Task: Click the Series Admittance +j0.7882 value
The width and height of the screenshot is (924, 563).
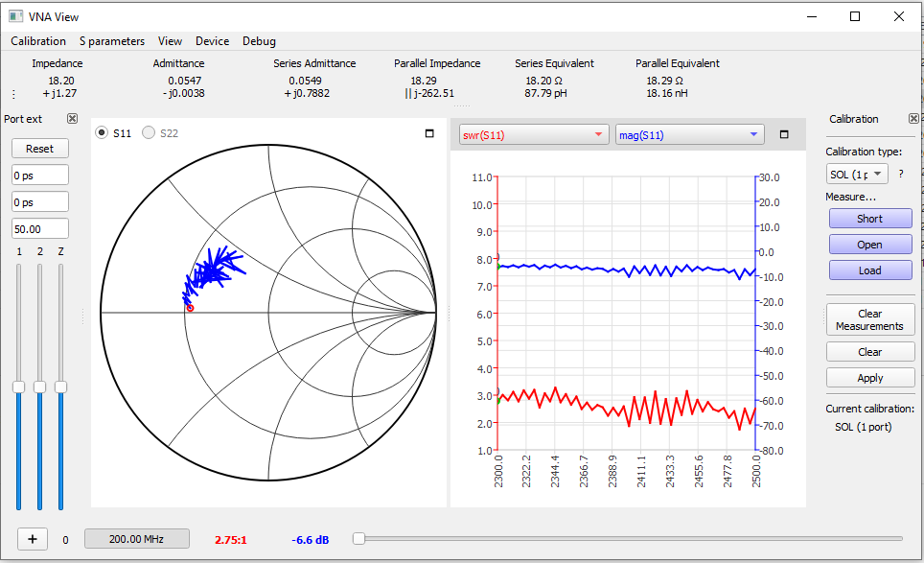Action: (x=307, y=93)
